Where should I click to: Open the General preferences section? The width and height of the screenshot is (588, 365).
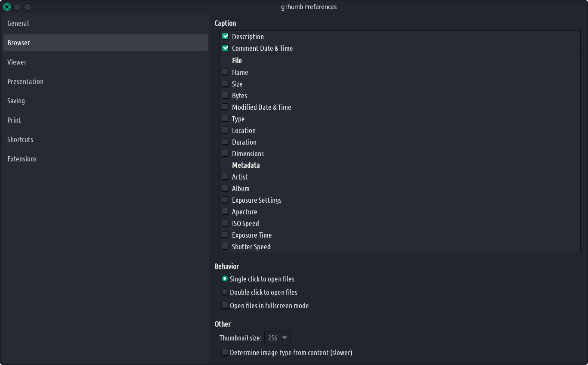105,23
